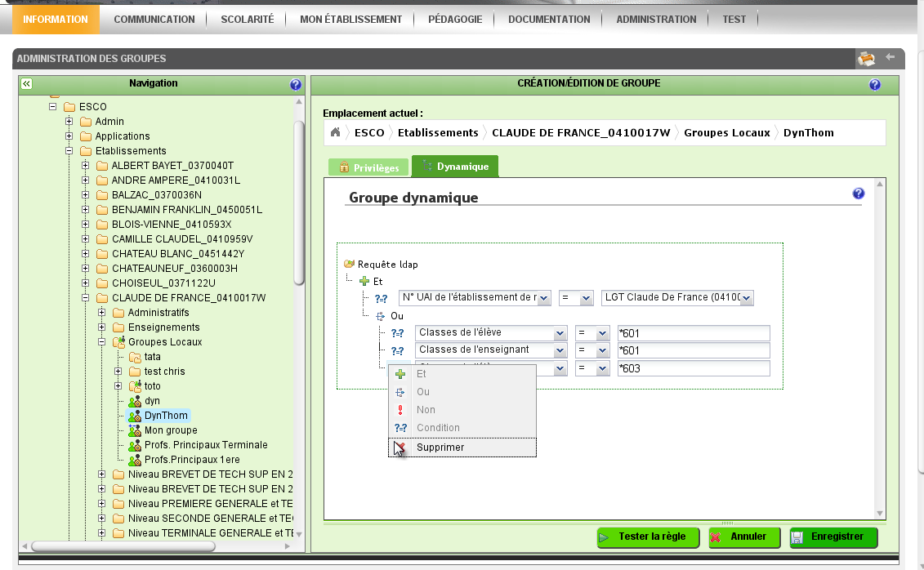Click the print icon in the header
The height and width of the screenshot is (570, 924).
tap(866, 58)
